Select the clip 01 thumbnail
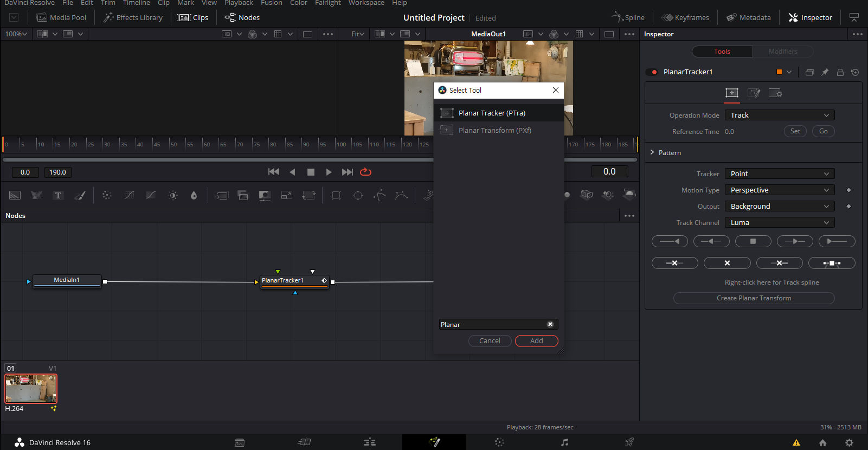The image size is (868, 450). coord(31,388)
